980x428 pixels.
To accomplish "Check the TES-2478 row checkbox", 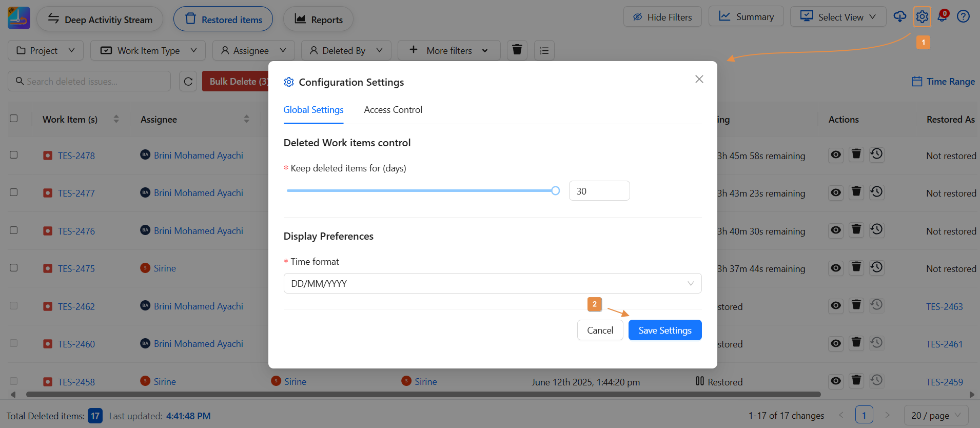I will (14, 154).
